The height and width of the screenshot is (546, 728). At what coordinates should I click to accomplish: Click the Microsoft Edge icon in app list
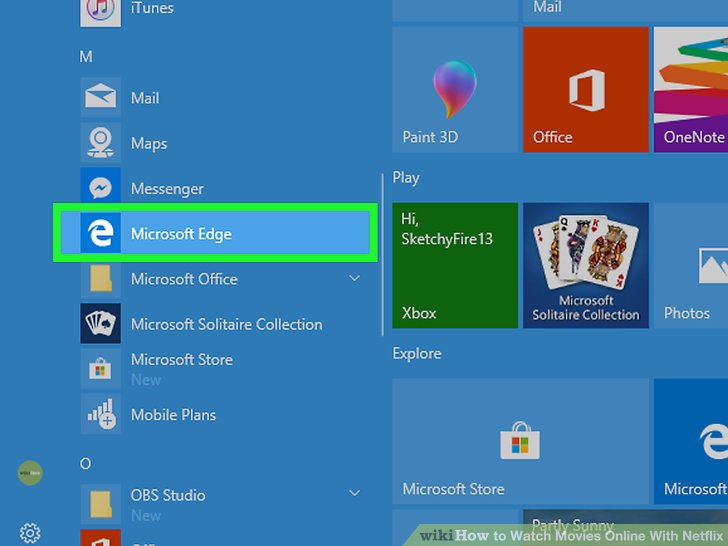100,233
